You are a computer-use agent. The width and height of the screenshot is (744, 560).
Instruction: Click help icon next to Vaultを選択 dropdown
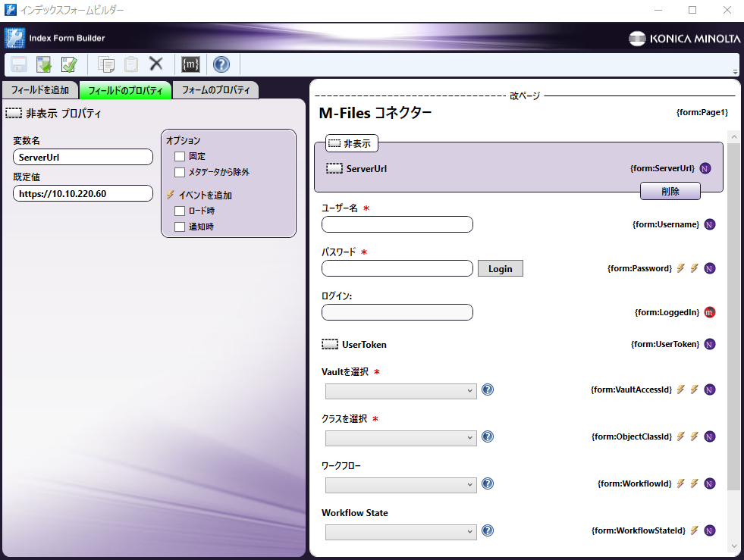(x=488, y=389)
